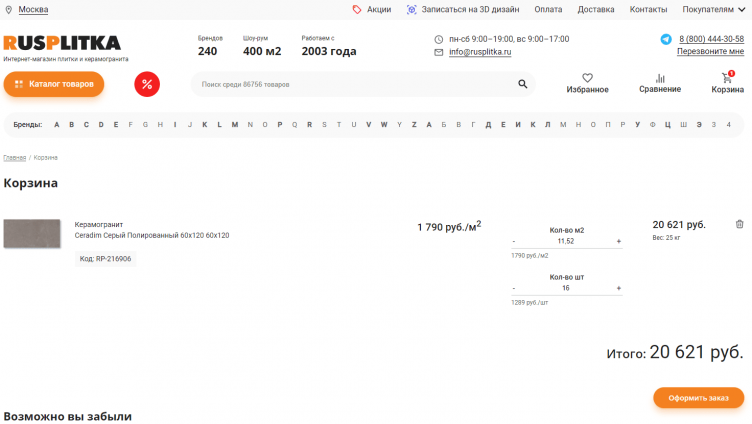Increase square meters quantity with plus
Viewport: 752px width, 424px height.
(618, 241)
